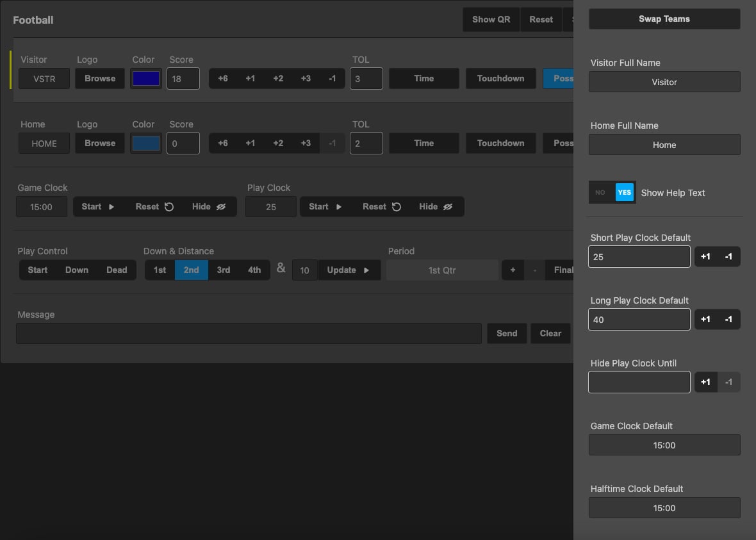Select 3rd down
Screen dimensions: 756x540
(223, 270)
